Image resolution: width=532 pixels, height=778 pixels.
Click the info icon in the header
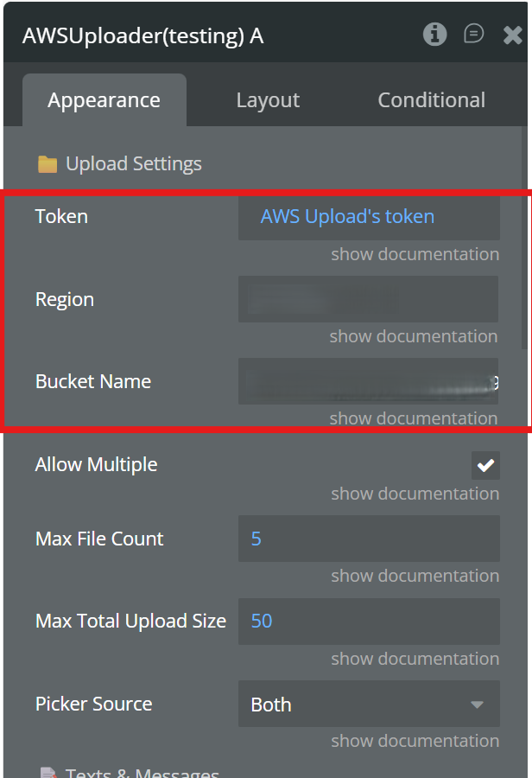434,35
